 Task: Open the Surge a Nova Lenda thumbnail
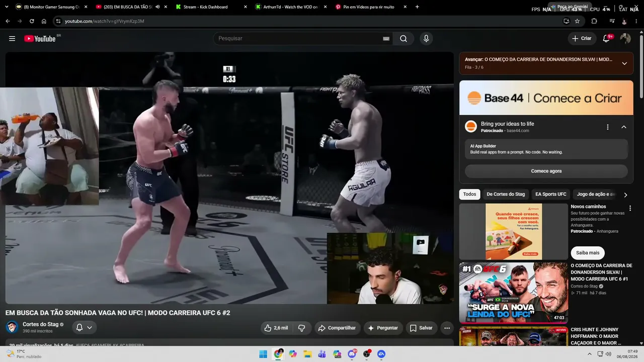(514, 293)
